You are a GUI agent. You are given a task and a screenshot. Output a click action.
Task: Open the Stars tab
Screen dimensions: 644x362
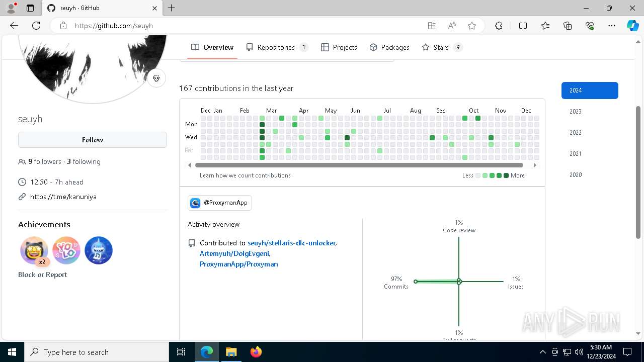[x=442, y=47]
